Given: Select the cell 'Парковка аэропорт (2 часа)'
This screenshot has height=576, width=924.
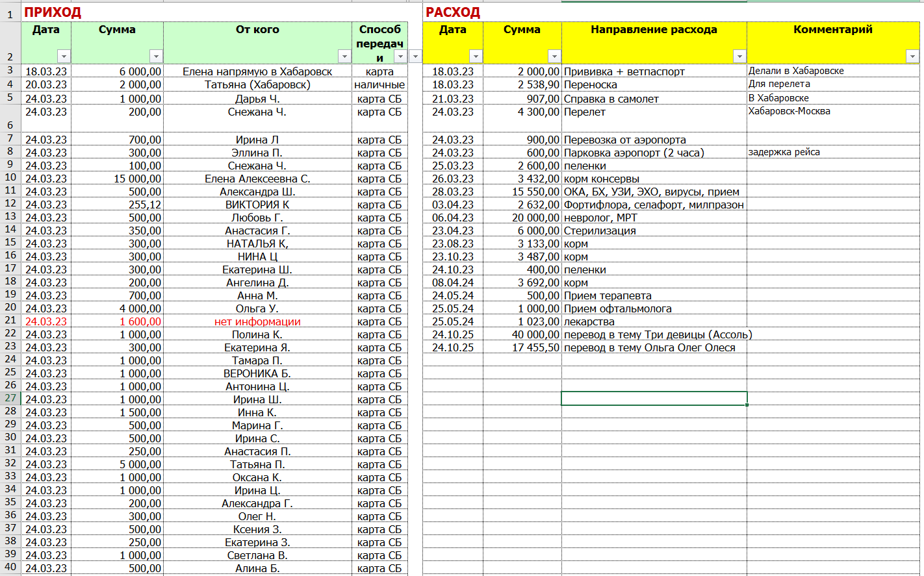Looking at the screenshot, I should click(654, 153).
